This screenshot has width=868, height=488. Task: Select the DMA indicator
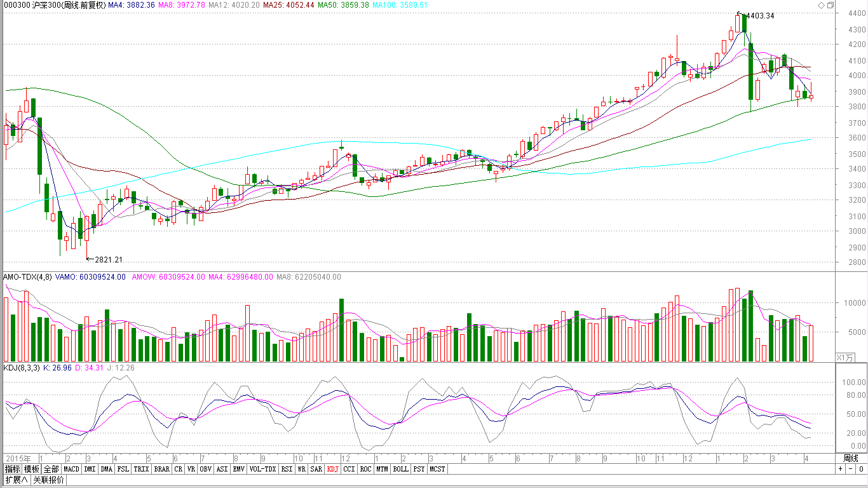tap(106, 469)
